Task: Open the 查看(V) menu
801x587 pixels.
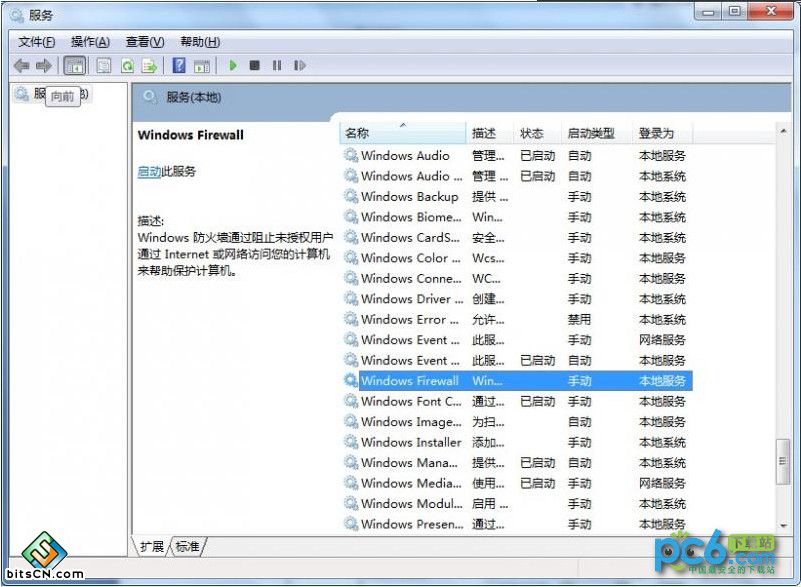Action: [x=145, y=42]
